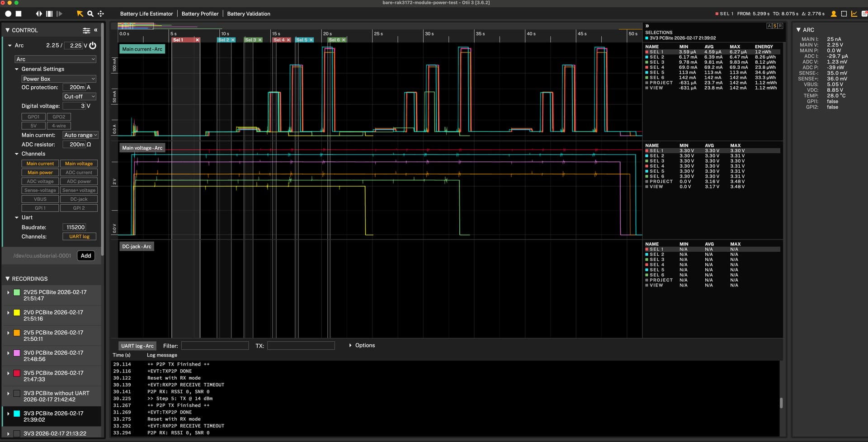This screenshot has width=868, height=442.
Task: Open the user account icon
Action: [833, 14]
